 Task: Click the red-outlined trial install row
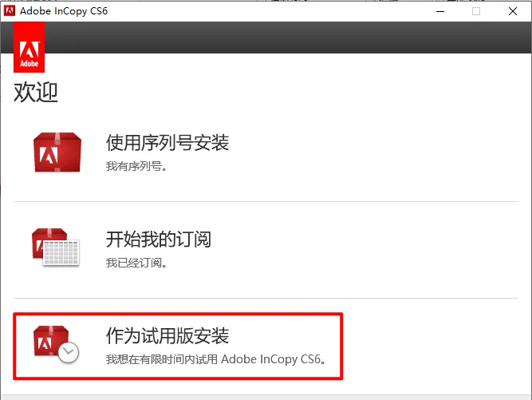click(x=178, y=346)
